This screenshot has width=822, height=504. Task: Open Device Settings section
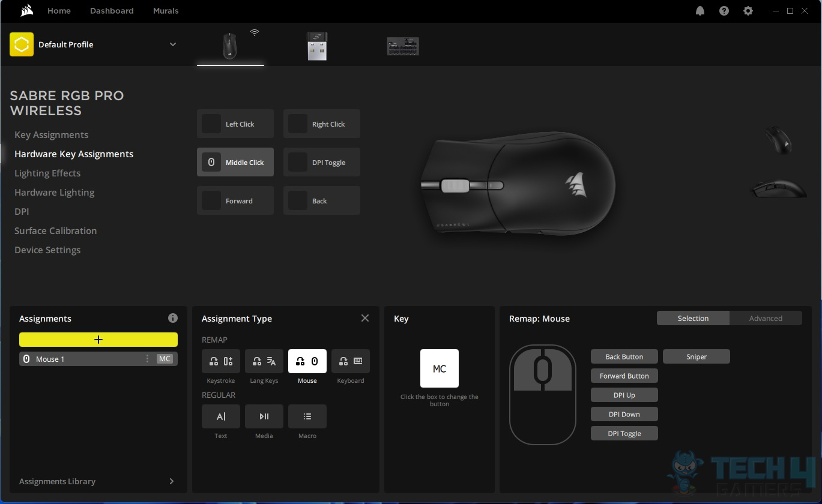[47, 250]
